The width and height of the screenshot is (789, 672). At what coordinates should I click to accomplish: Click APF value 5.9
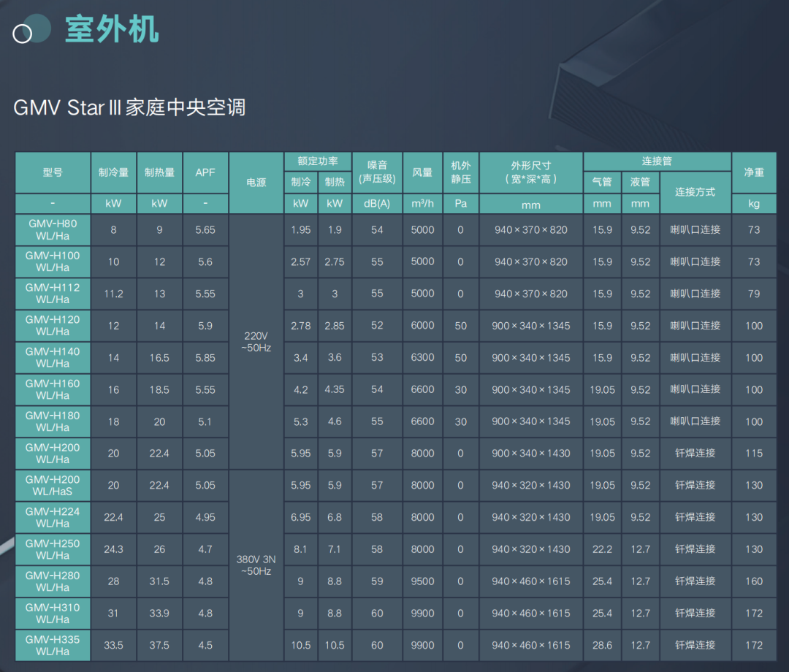pos(205,326)
